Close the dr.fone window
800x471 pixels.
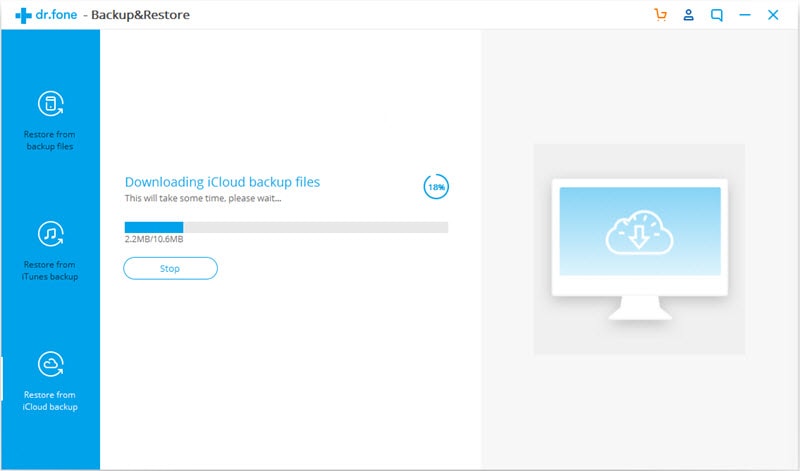pos(773,15)
